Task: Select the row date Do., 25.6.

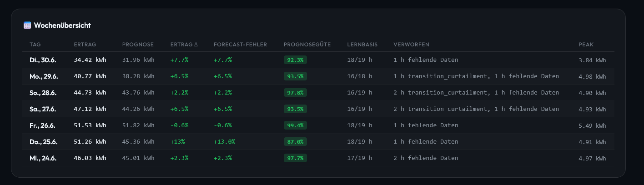Action: pyautogui.click(x=44, y=142)
